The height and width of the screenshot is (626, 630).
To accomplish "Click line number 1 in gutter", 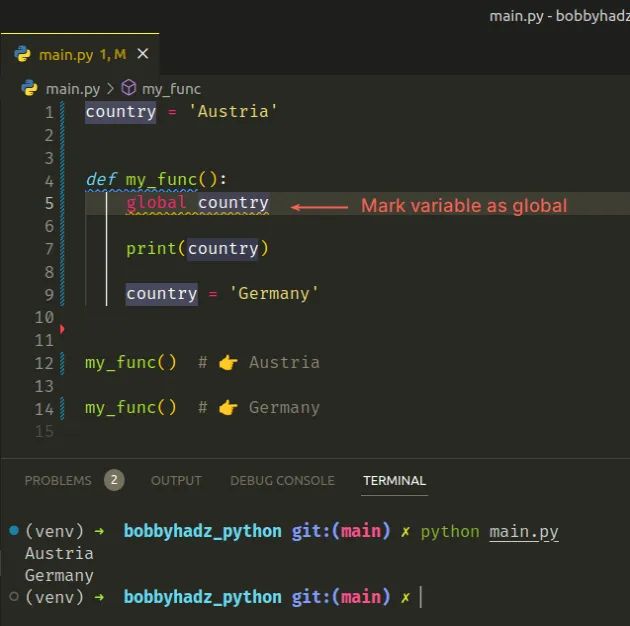I will pos(49,112).
